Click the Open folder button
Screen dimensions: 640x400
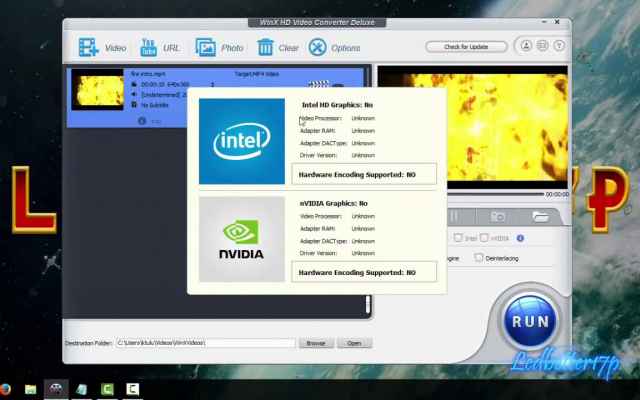354,343
